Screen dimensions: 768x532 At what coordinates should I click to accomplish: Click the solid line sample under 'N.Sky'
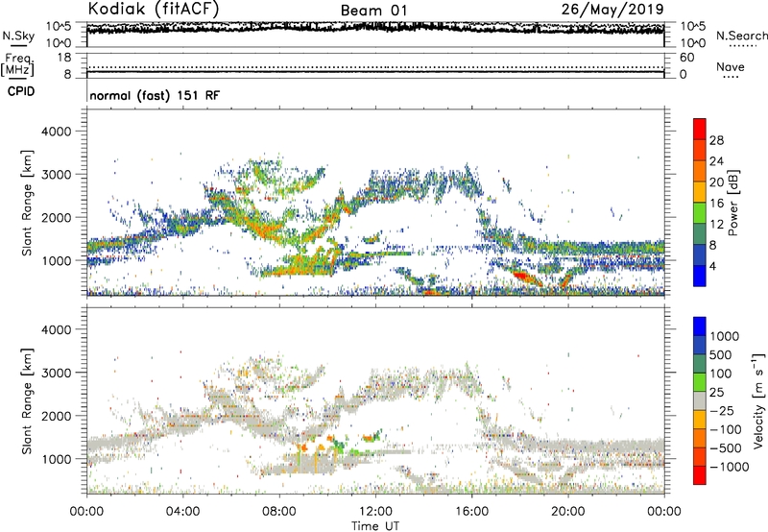point(18,45)
